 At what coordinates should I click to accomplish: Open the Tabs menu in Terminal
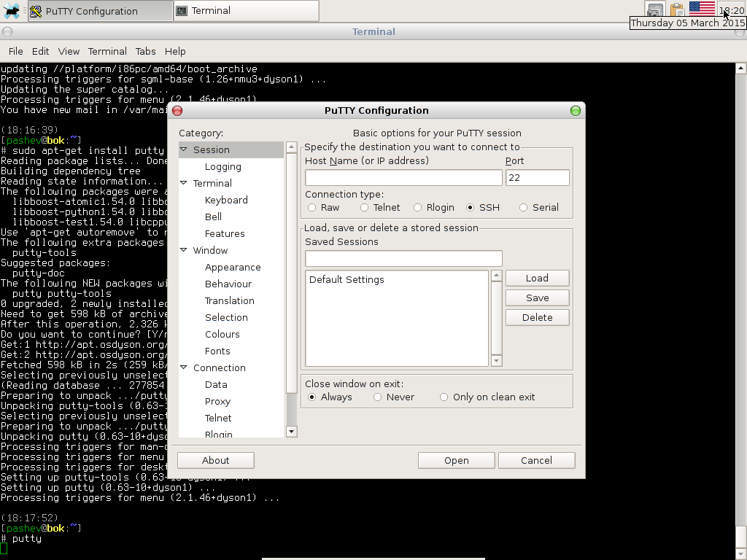tap(145, 52)
